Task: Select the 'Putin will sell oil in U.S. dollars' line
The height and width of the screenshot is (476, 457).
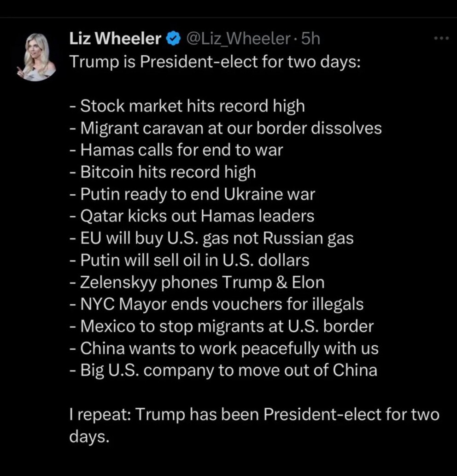Action: pyautogui.click(x=190, y=261)
